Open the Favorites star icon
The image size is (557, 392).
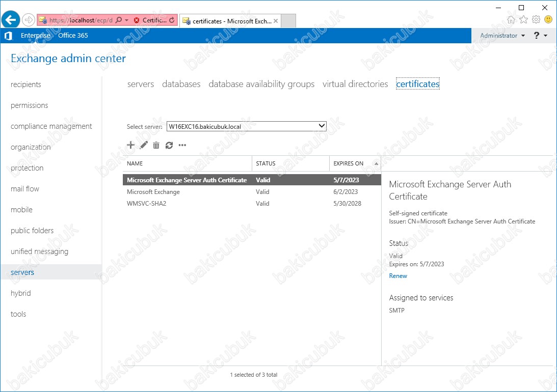(523, 20)
